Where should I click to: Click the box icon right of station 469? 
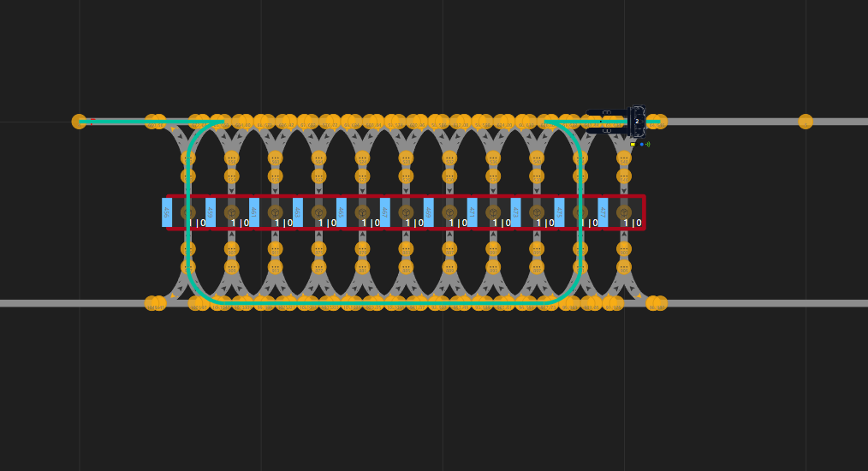(449, 212)
